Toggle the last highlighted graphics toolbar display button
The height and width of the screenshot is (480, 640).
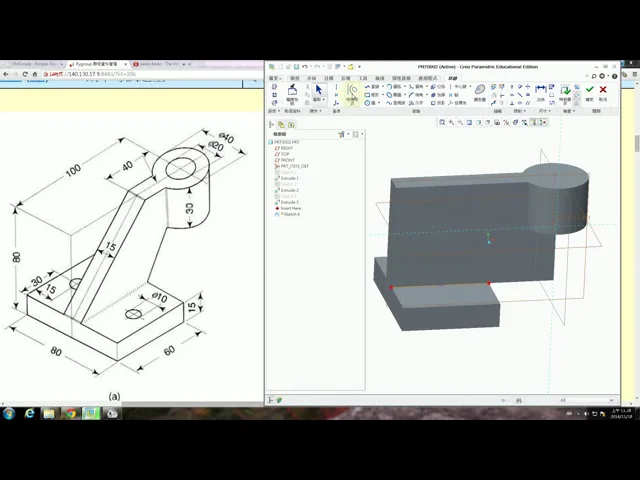(x=543, y=122)
